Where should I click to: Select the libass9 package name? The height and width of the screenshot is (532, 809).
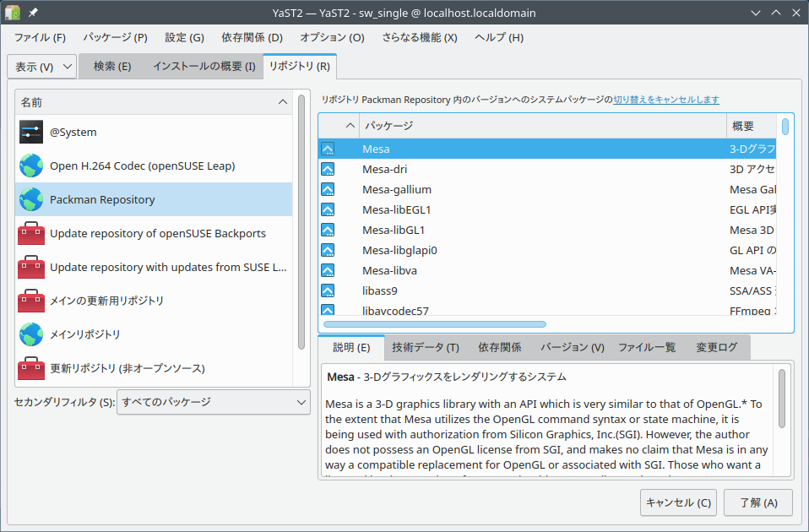tap(380, 290)
